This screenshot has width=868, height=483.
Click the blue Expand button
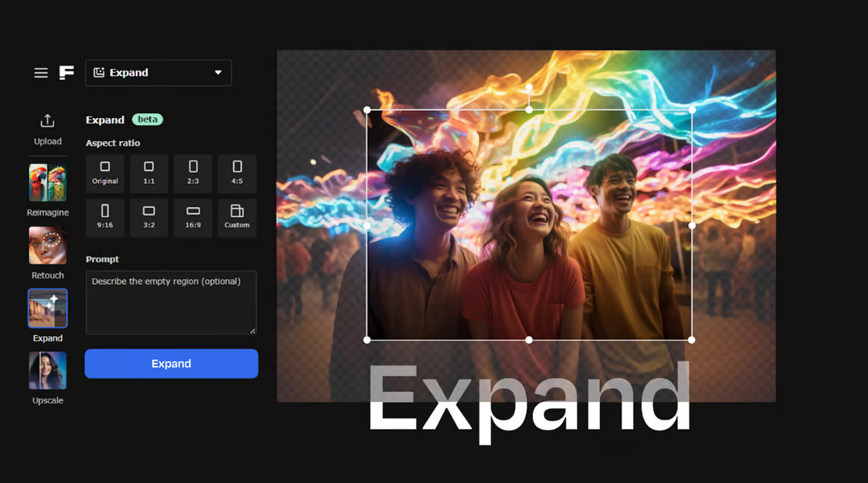point(171,363)
